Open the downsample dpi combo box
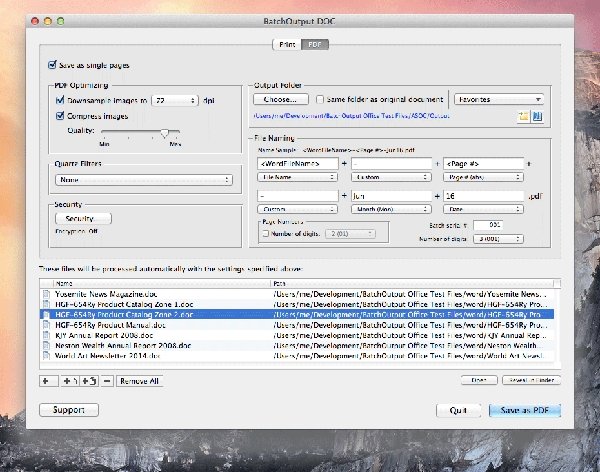 point(175,100)
